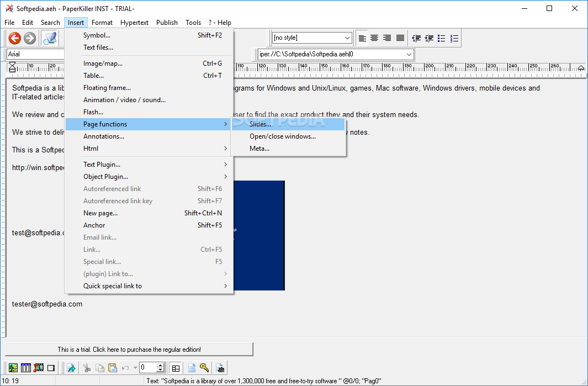The width and height of the screenshot is (588, 386).
Task: Click the scissors Cut icon
Action: (x=87, y=368)
